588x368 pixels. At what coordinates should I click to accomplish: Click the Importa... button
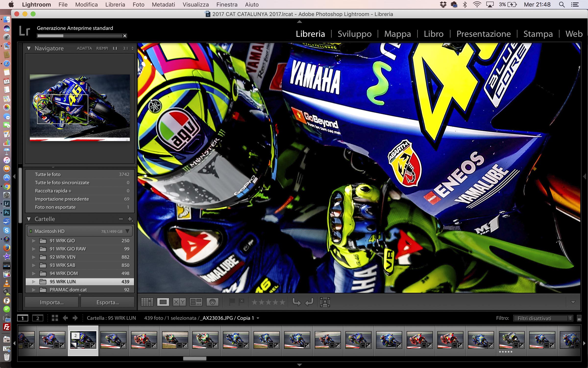click(x=52, y=302)
